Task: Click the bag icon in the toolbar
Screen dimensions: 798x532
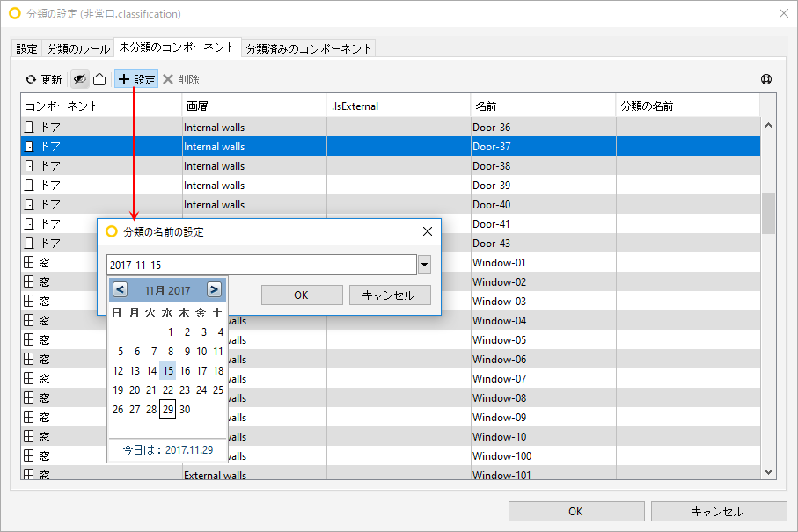Action: 99,79
